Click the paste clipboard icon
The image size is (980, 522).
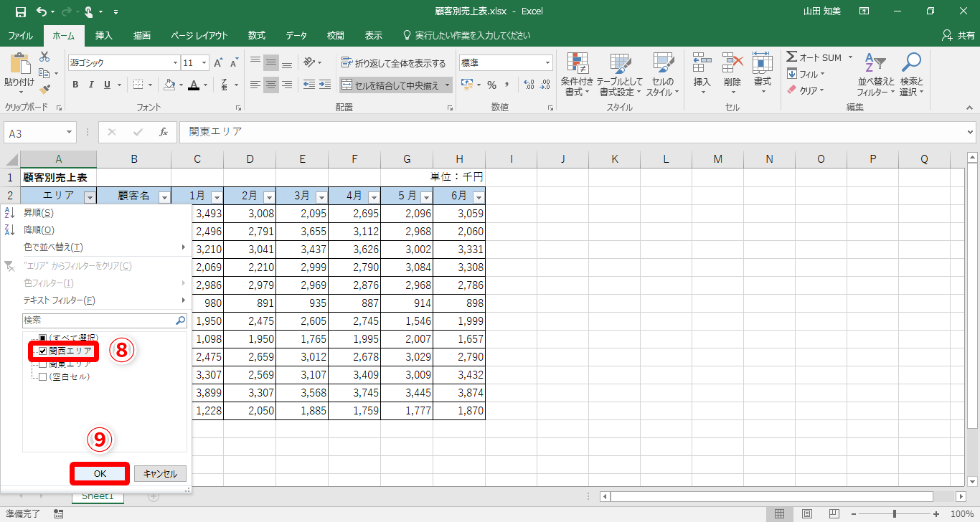click(19, 64)
